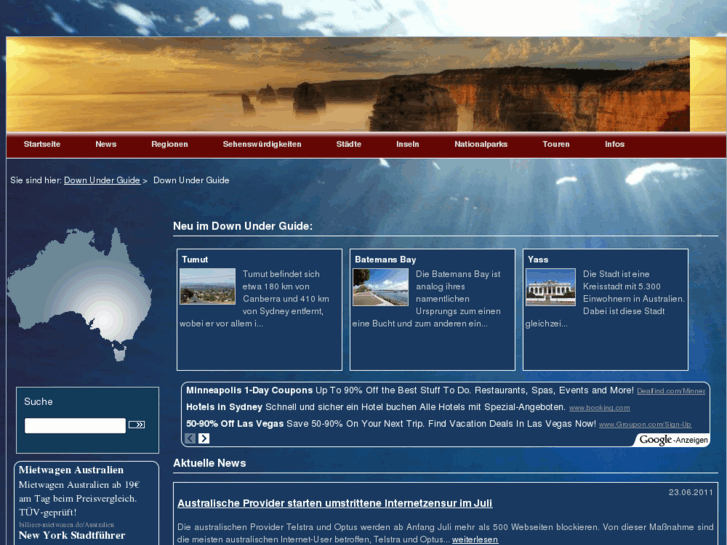This screenshot has height=545, width=727.
Task: Open the Inseln menu item
Action: 408,144
